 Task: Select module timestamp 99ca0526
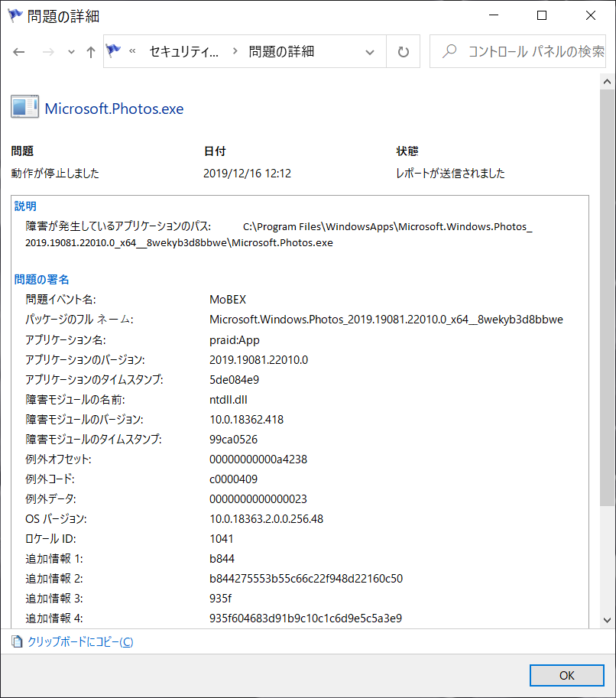tap(234, 440)
